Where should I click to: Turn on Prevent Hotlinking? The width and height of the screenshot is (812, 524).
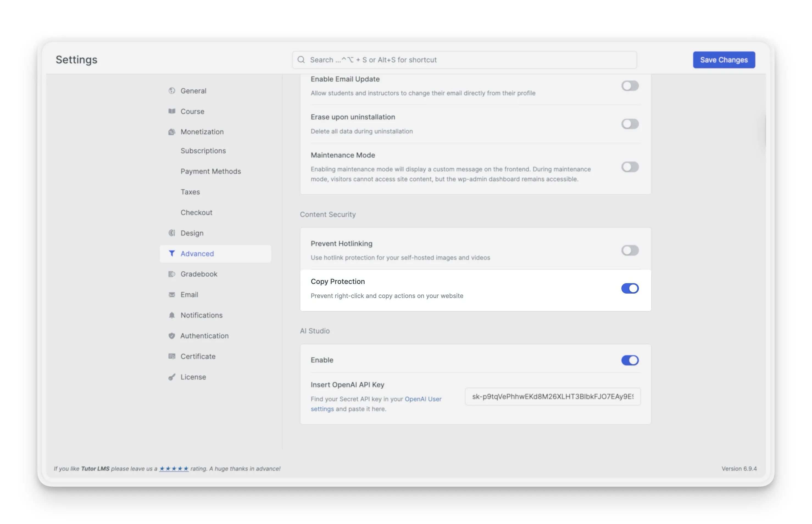pyautogui.click(x=630, y=250)
